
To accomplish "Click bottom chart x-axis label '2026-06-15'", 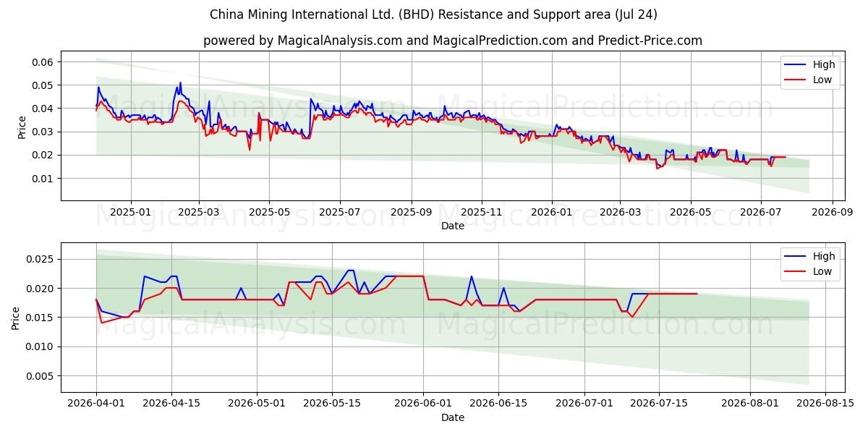I will tap(499, 404).
